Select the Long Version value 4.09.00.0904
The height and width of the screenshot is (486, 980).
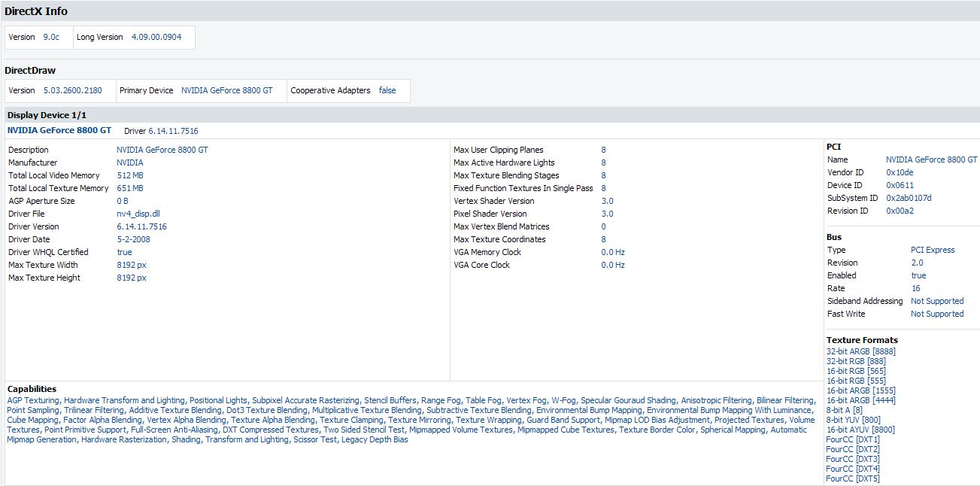point(156,37)
